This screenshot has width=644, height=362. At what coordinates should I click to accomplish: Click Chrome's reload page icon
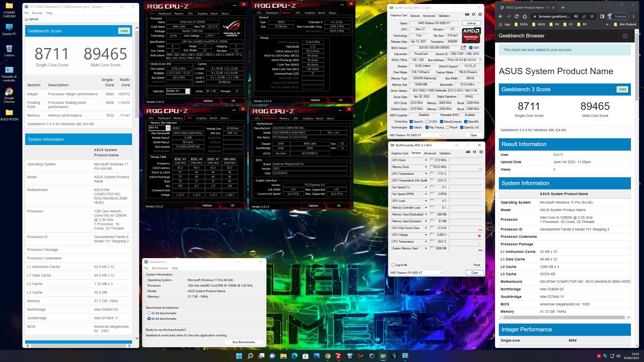coord(517,16)
